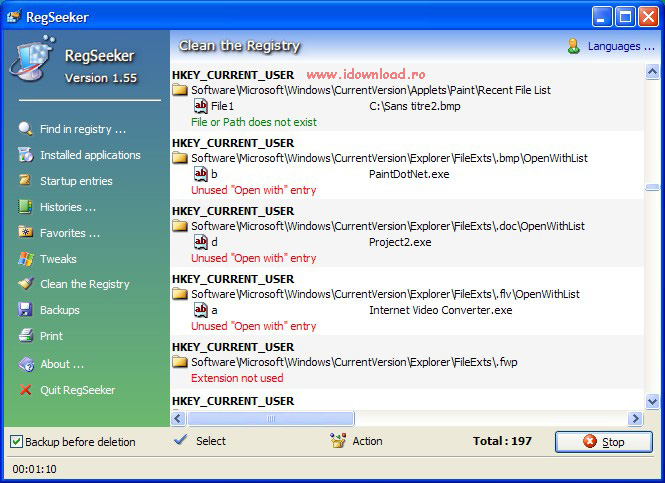Click the string value icon beside b
The height and width of the screenshot is (483, 665).
(x=200, y=173)
